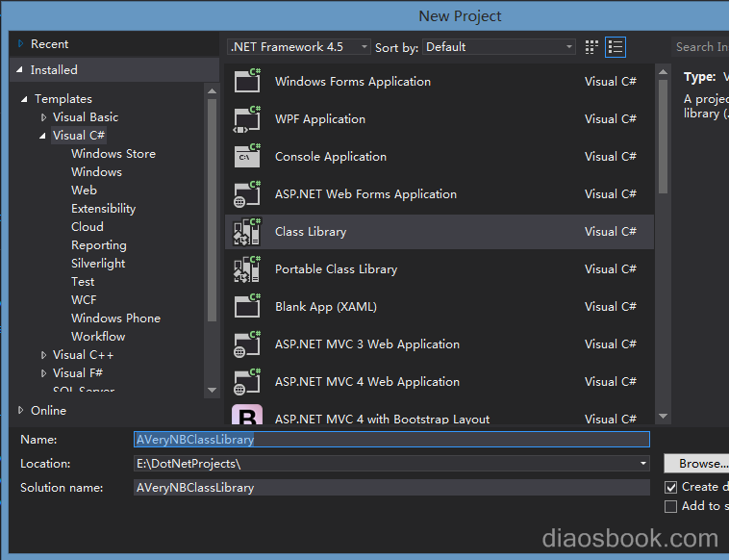729x560 pixels.
Task: Click the Portable Class Library icon
Action: 247,269
